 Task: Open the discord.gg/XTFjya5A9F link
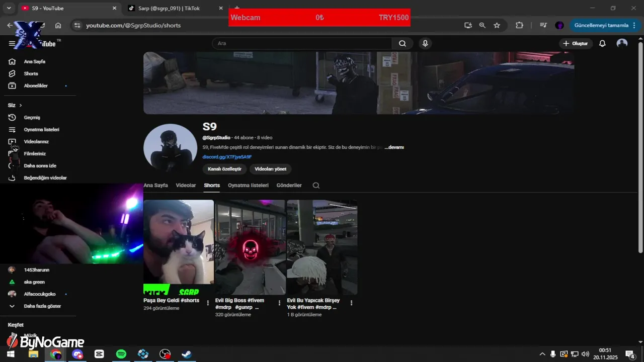click(x=227, y=157)
